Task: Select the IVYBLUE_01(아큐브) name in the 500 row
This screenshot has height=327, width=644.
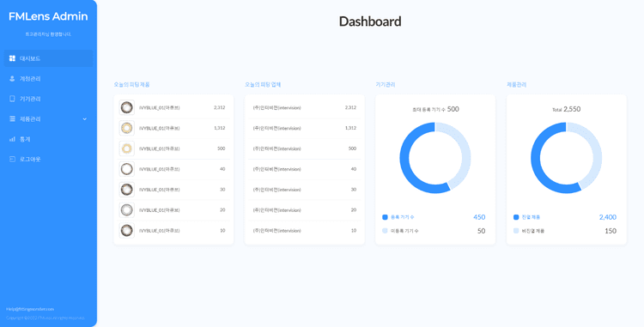Action: tap(160, 148)
